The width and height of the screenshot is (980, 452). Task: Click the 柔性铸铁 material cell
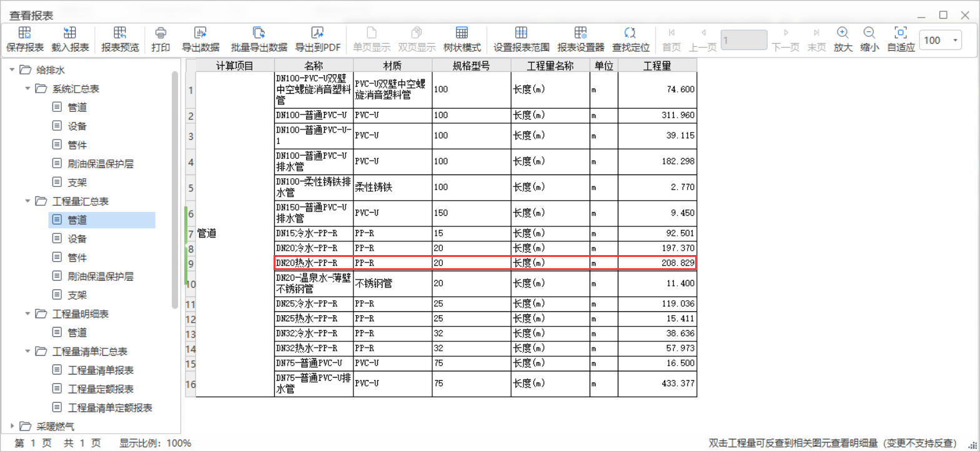tap(392, 187)
